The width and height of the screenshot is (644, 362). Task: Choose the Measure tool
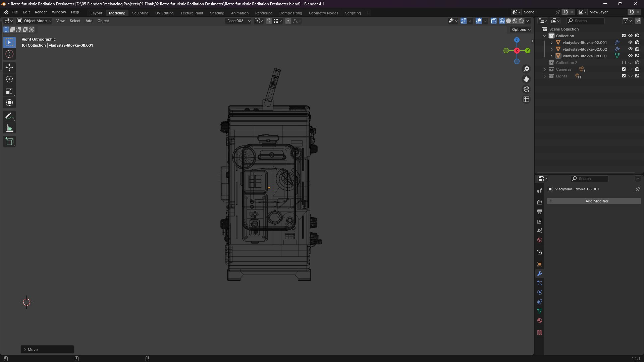(9, 128)
